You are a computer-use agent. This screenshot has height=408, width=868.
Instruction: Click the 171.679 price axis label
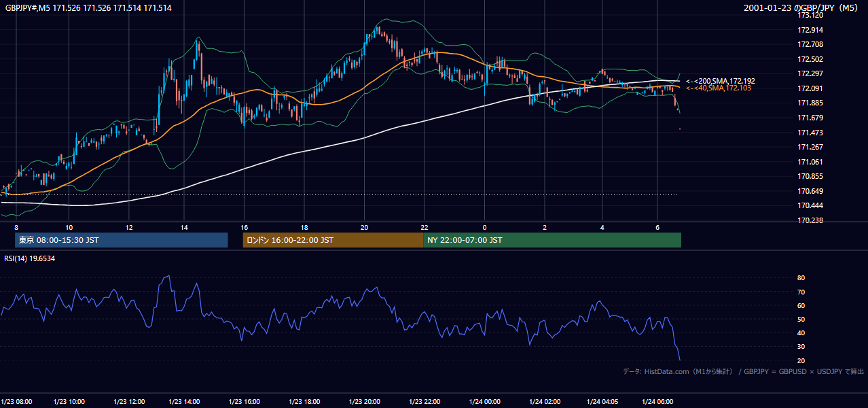point(810,118)
